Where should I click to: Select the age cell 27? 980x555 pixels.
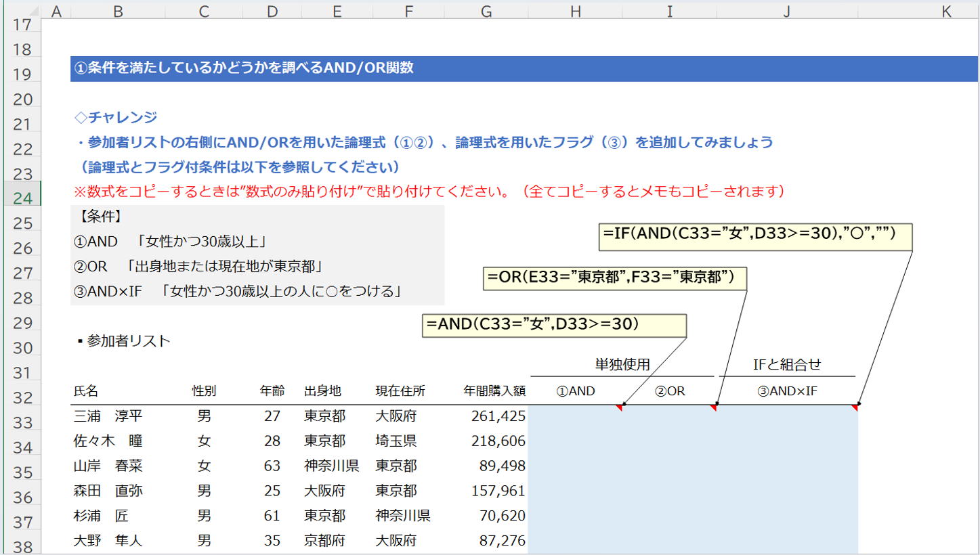(x=272, y=416)
